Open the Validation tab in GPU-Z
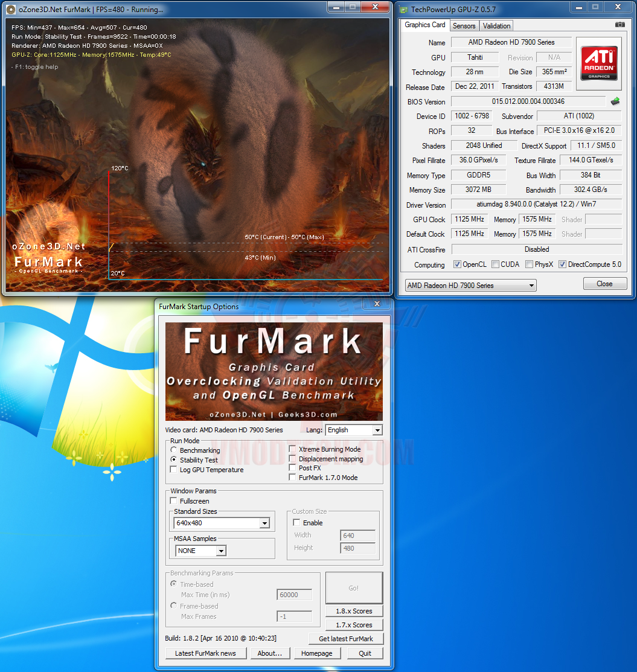637x672 pixels. (496, 26)
